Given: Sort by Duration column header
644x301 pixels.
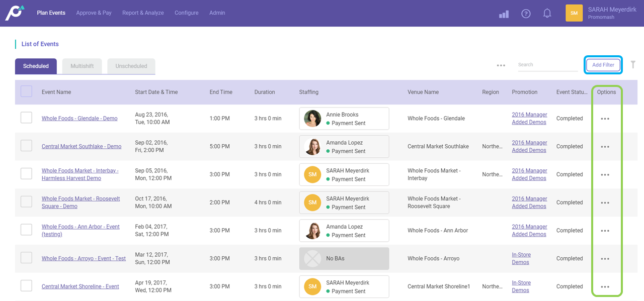Looking at the screenshot, I should [265, 92].
